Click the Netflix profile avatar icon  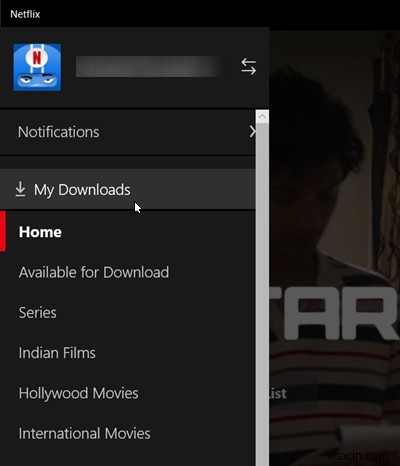pos(37,67)
